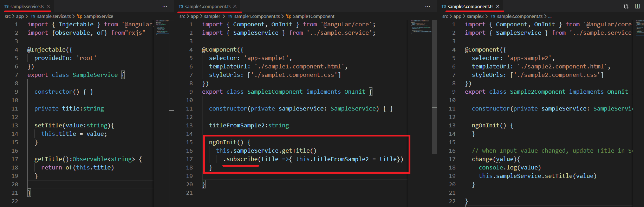Click 'src' breadcrumb in sample.service.ts pane

8,16
